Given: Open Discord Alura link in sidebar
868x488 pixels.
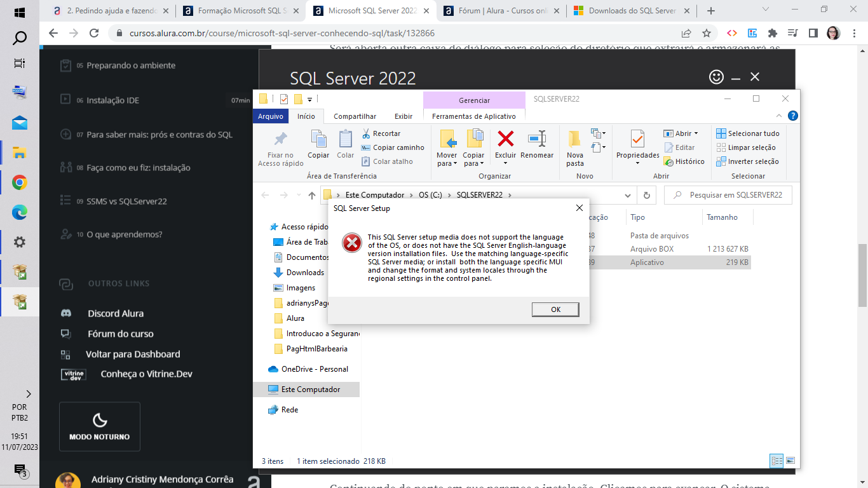Looking at the screenshot, I should tap(116, 313).
